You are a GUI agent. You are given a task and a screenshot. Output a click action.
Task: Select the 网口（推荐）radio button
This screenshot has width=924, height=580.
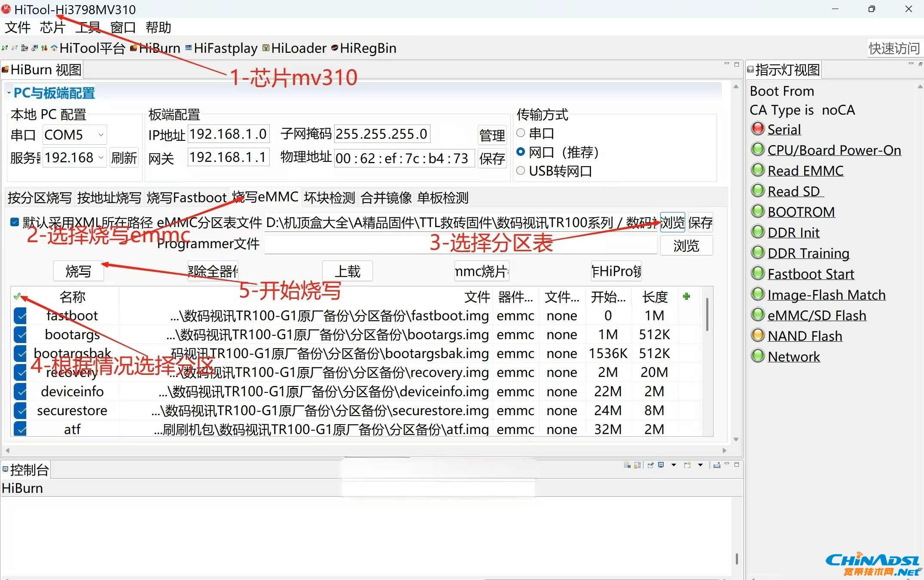[x=521, y=152]
